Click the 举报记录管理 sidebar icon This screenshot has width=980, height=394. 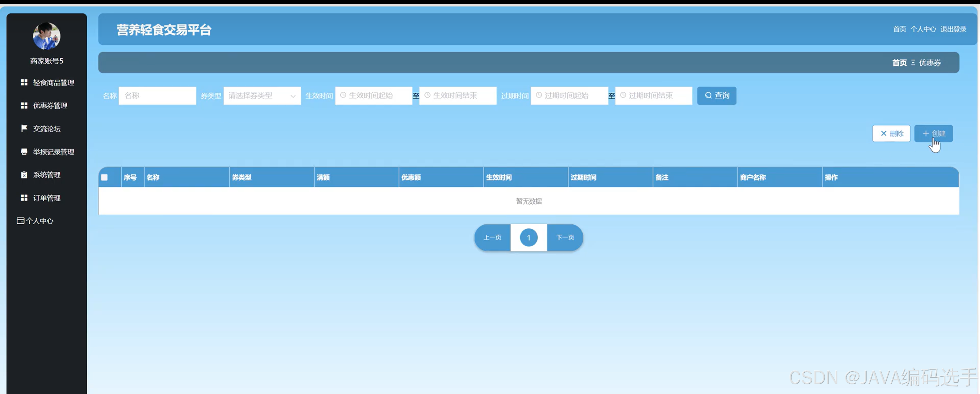coord(24,152)
